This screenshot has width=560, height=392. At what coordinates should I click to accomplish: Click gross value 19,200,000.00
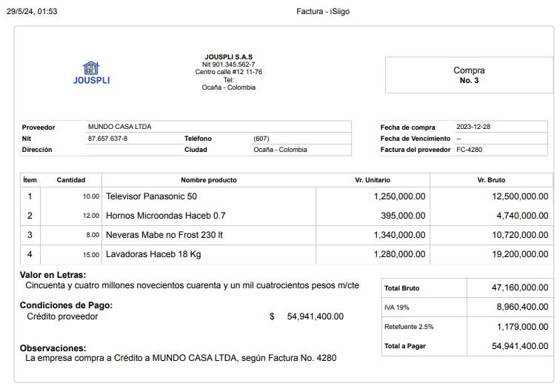pos(520,254)
